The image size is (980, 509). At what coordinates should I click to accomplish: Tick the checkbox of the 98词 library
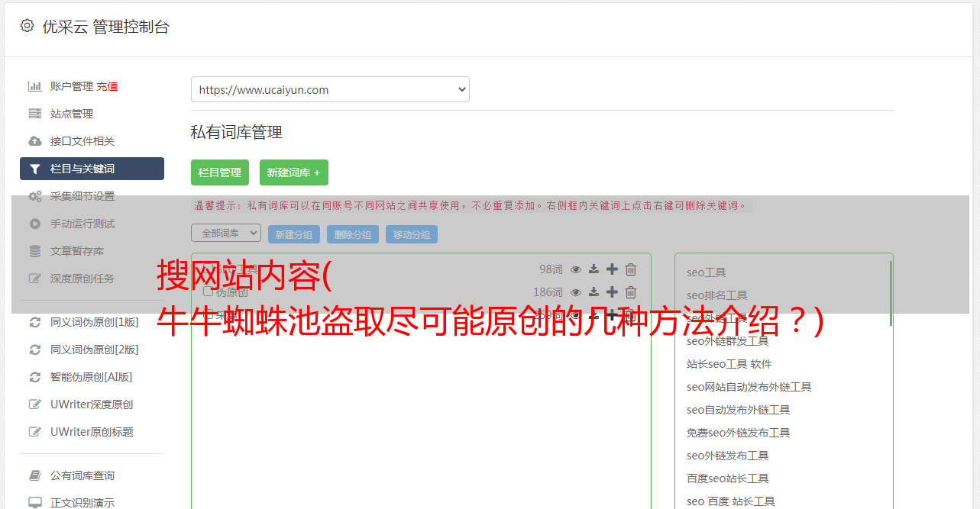208,269
